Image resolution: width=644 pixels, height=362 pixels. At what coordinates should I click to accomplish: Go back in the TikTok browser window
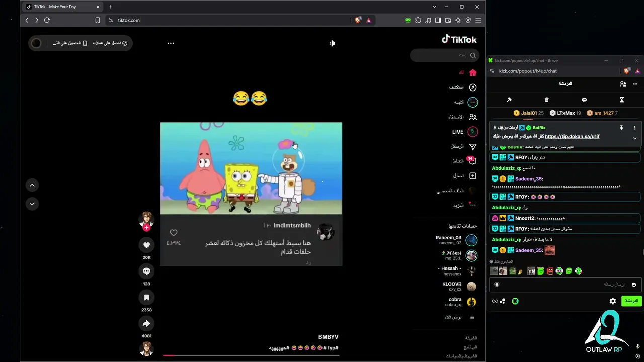(x=27, y=20)
